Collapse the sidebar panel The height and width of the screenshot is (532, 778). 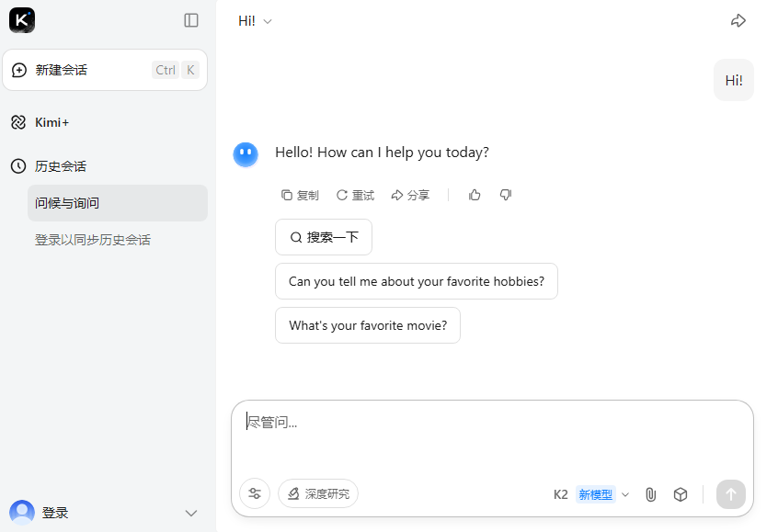point(191,20)
